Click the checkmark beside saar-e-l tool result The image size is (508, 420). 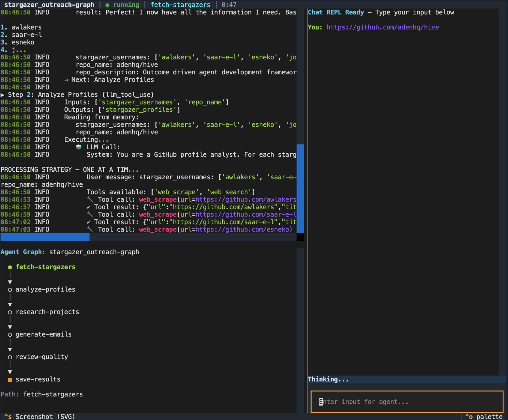[x=89, y=222]
